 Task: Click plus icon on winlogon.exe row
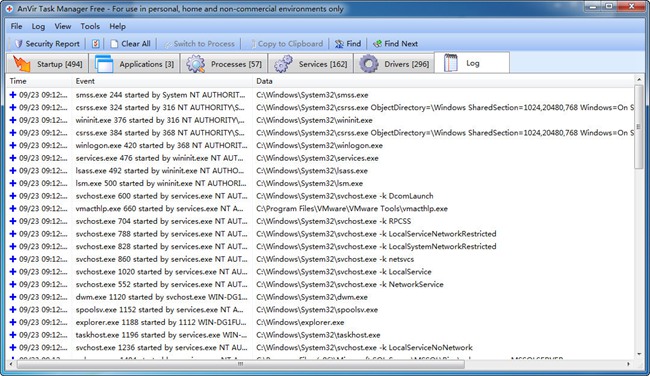click(13, 146)
